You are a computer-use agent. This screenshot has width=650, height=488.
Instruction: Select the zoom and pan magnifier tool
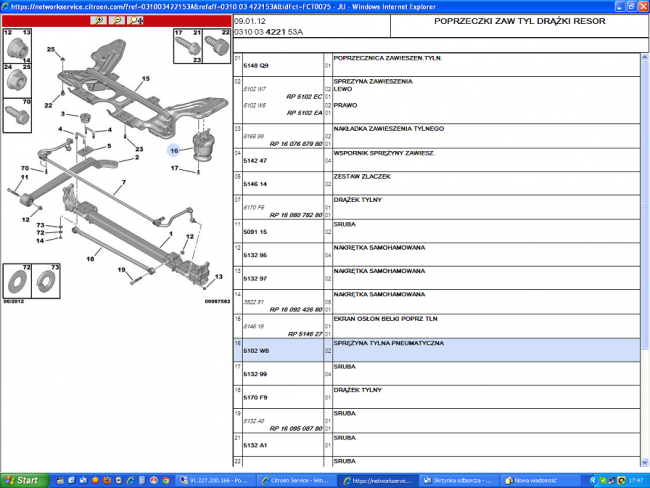point(135,20)
